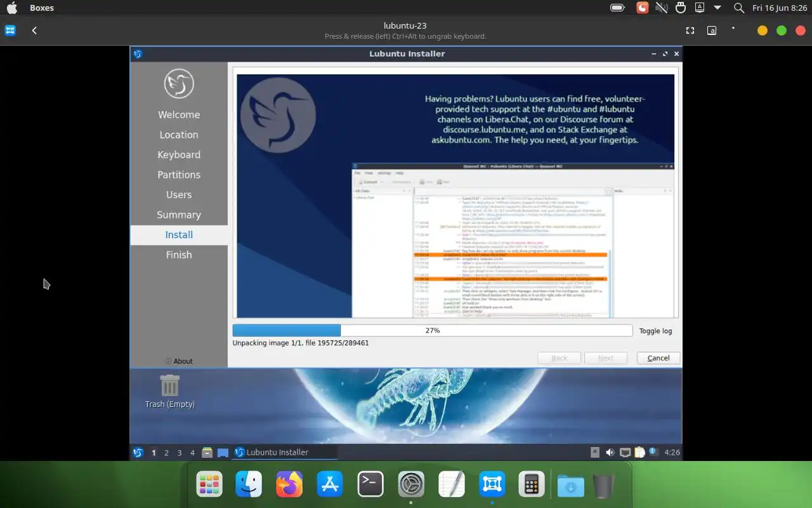Open Launchpad from the dock

pyautogui.click(x=209, y=485)
